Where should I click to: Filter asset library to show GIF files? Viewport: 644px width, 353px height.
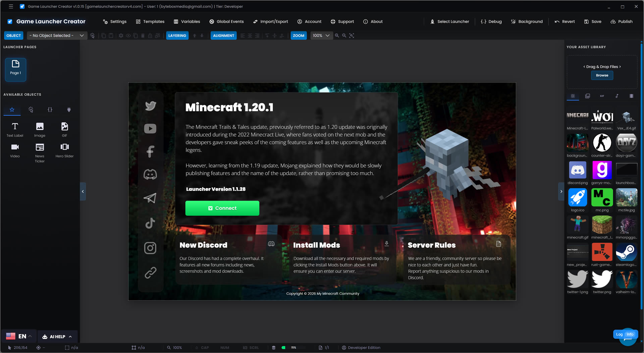(x=602, y=96)
